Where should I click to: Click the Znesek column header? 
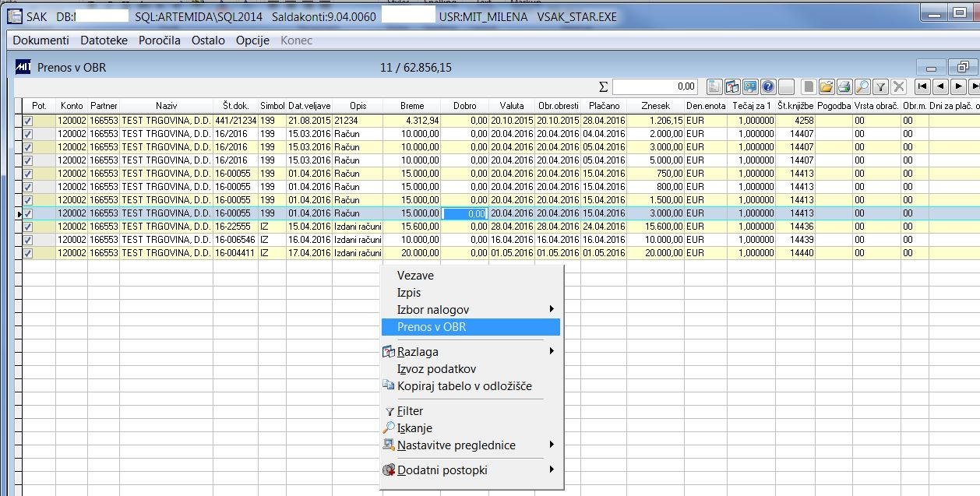(655, 106)
